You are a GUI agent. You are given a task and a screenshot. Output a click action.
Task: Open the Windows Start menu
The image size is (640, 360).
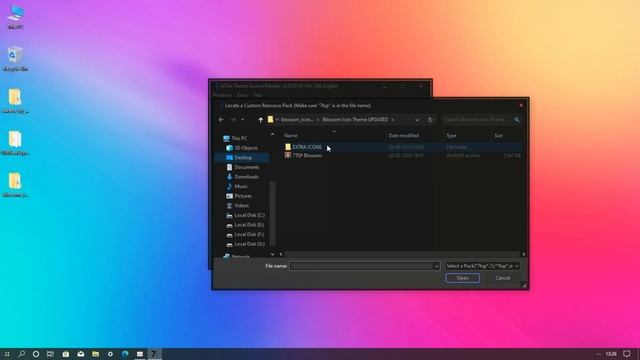click(7, 354)
